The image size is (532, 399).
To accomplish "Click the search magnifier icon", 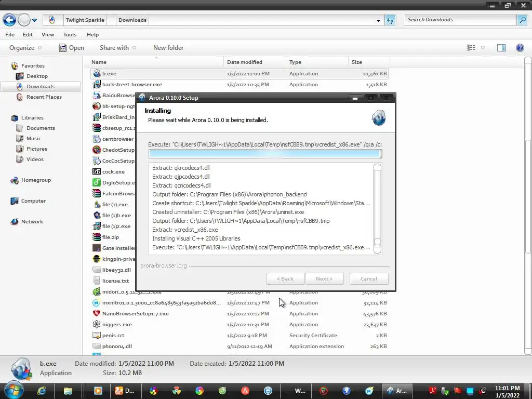I will point(522,20).
